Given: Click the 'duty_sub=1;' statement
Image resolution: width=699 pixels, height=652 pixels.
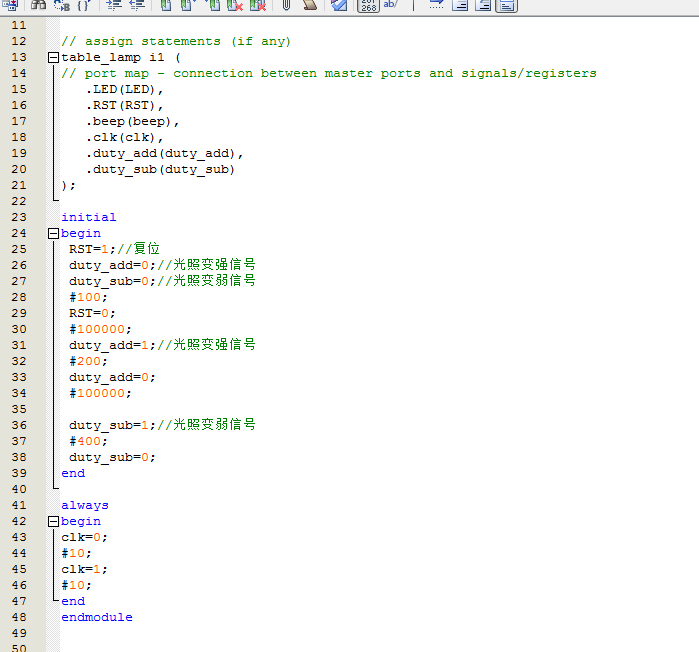Looking at the screenshot, I should [112, 426].
